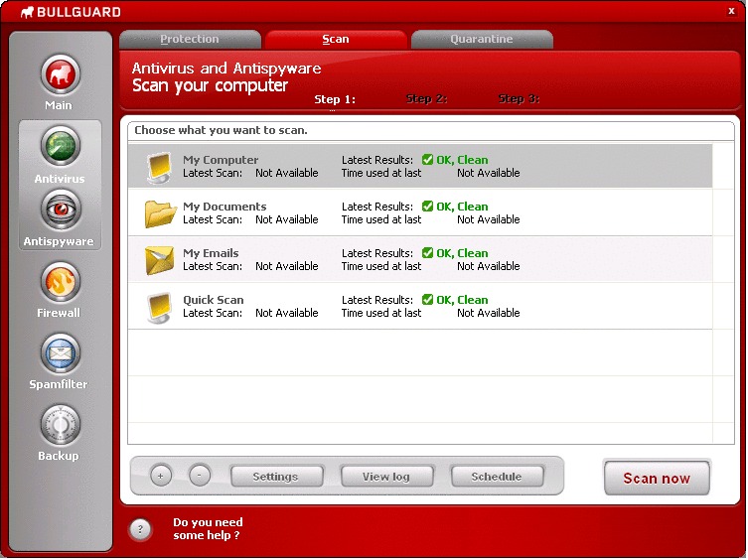The height and width of the screenshot is (560, 748).
Task: Open the Spamfilter envelope icon
Action: click(61, 353)
